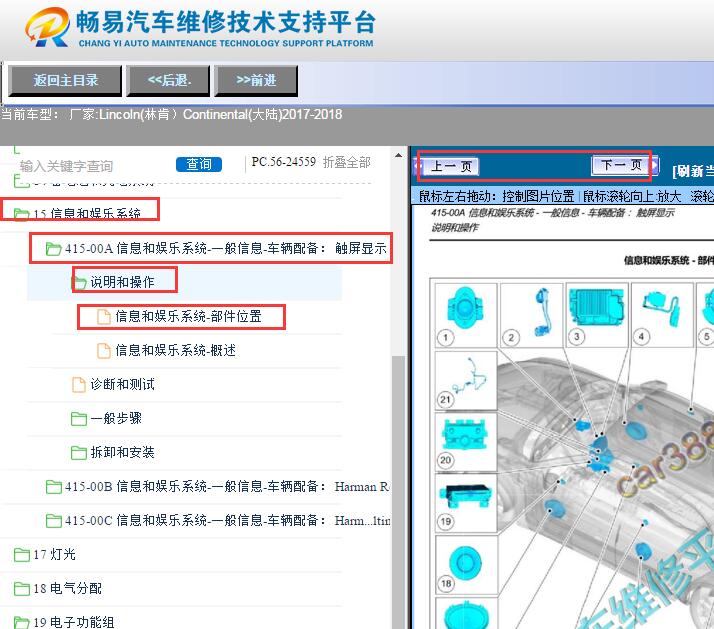Select component thumbnail number 2
Screen dimensions: 714x629
click(x=531, y=315)
